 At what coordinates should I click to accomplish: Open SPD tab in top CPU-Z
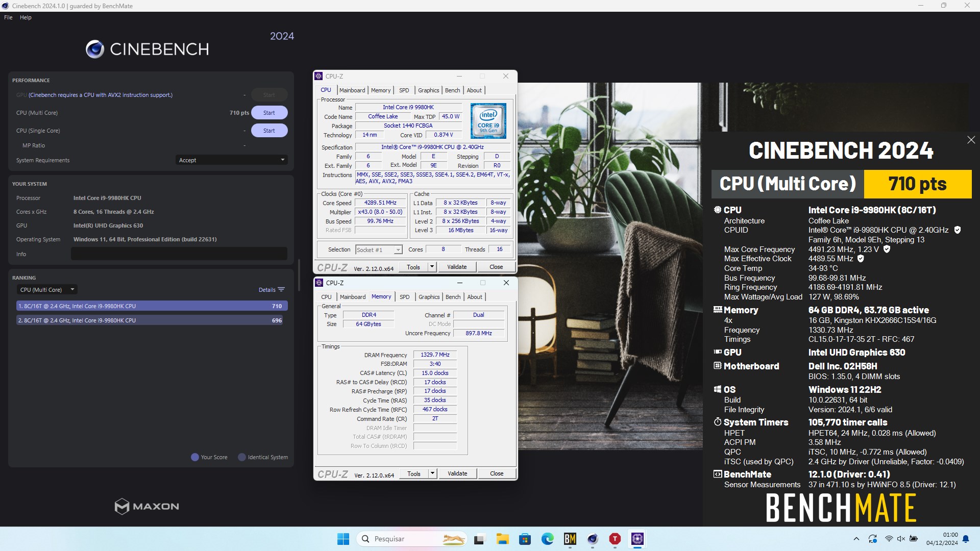coord(404,90)
